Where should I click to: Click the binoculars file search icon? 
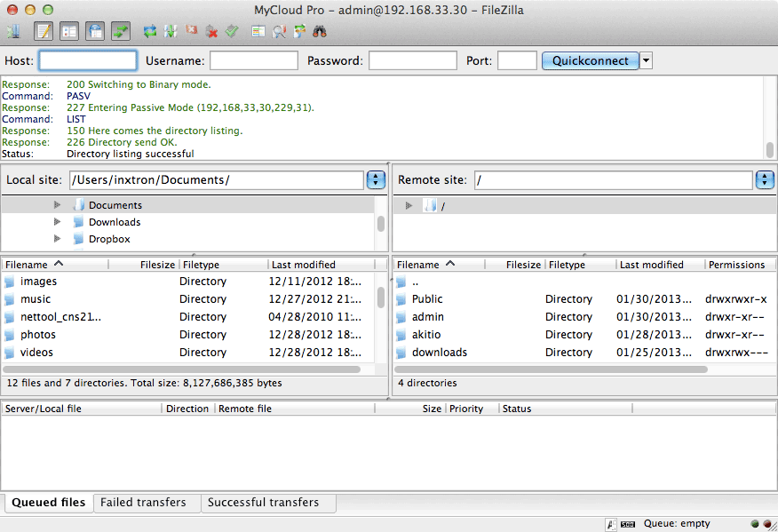320,32
